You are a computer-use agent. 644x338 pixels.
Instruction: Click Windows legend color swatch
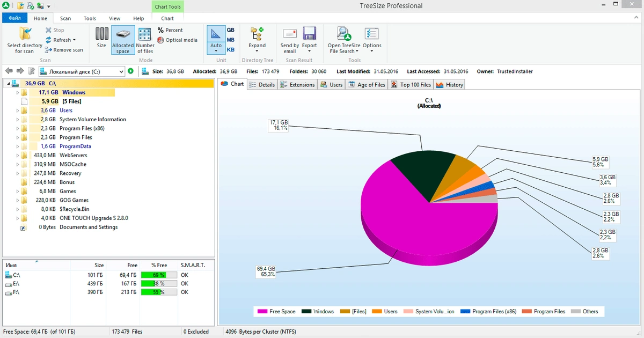[306, 312]
